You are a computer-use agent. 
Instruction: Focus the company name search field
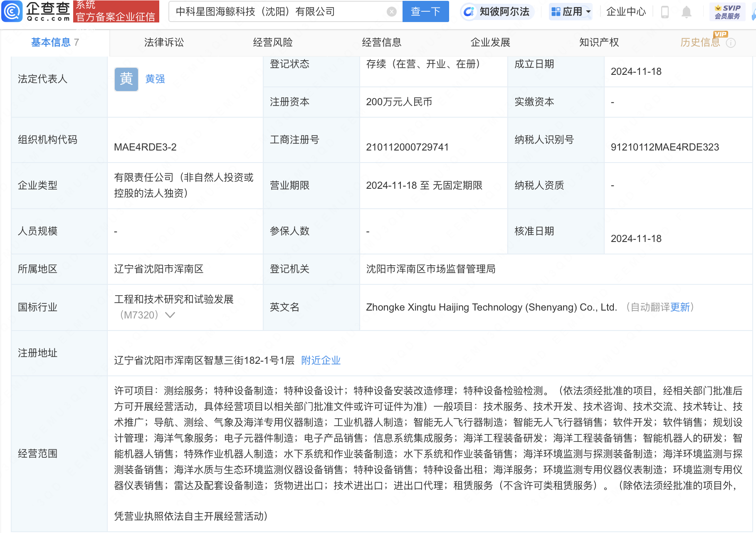pyautogui.click(x=279, y=12)
